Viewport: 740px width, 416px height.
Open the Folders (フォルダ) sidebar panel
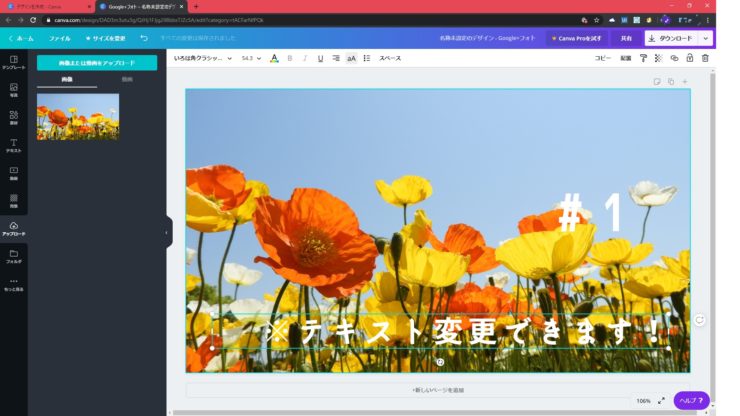[14, 256]
